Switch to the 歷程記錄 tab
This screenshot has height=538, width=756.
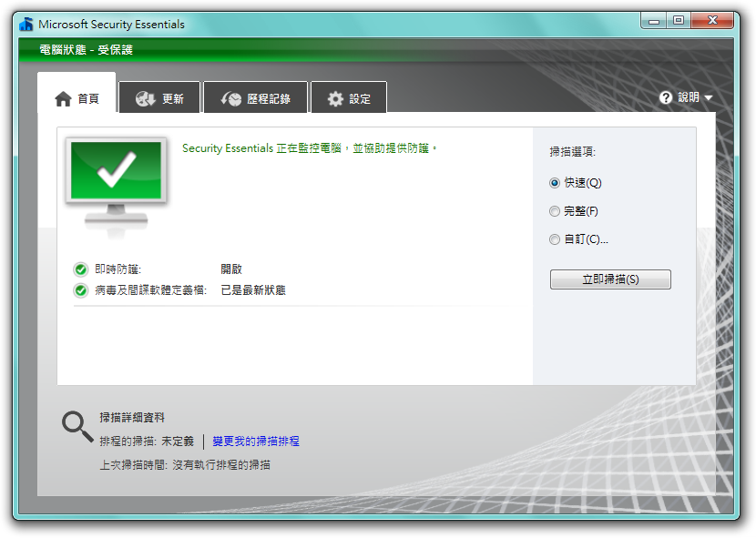tap(256, 97)
